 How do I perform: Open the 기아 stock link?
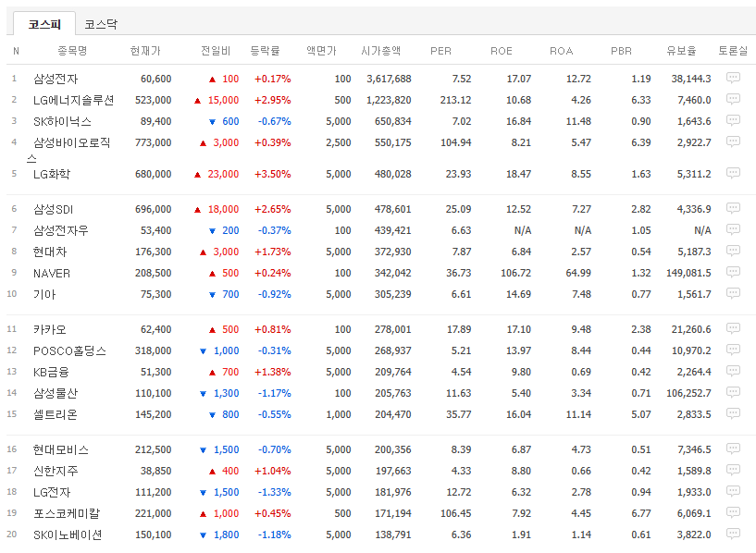click(x=44, y=294)
